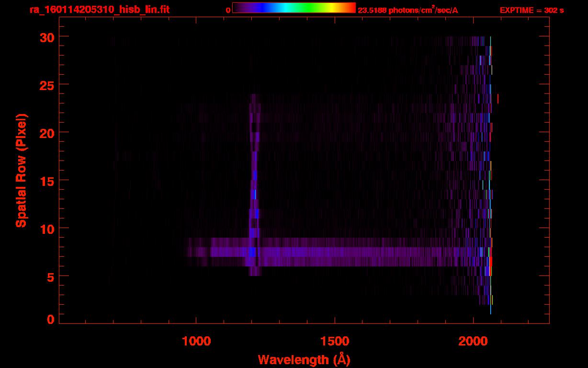Screen dimensions: 588x368
Task: Click the EXPTIME = 302 s text
Action: [x=531, y=10]
